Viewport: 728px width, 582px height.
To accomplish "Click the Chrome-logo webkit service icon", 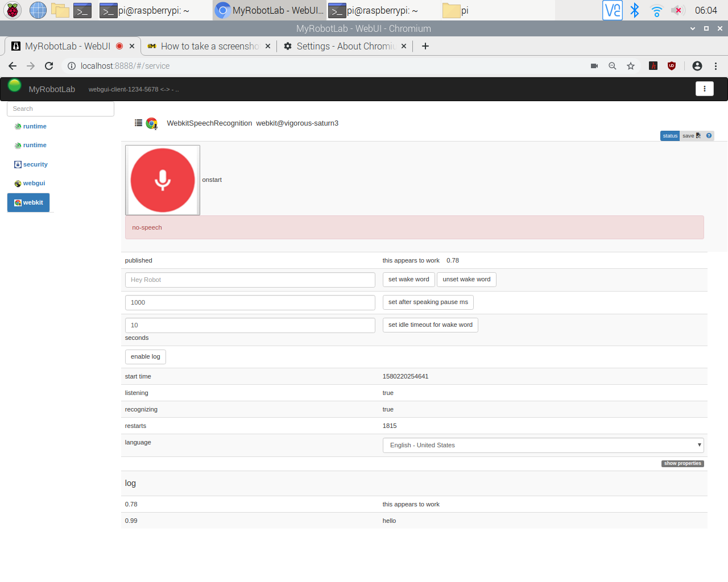I will pos(152,123).
